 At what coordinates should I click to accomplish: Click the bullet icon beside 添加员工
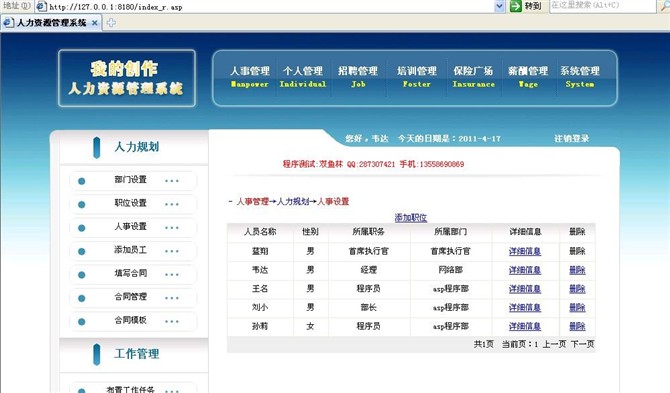click(x=82, y=252)
